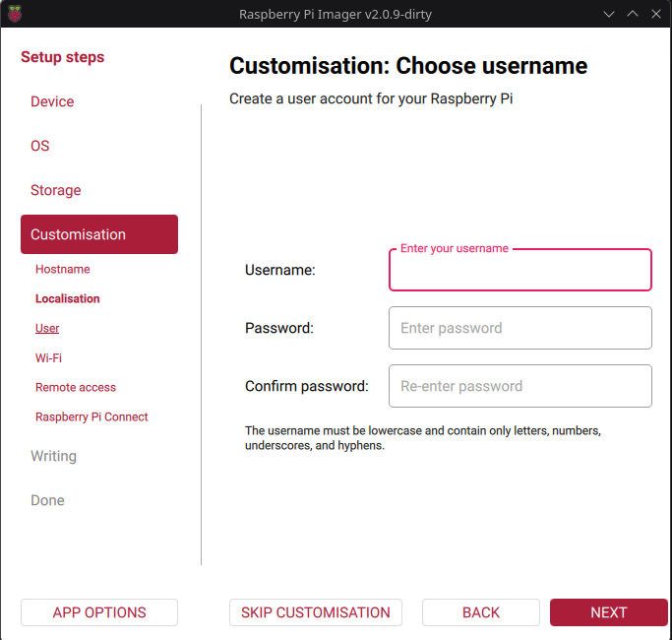Screen dimensions: 672x640
Task: Open the OS setup step
Action: [40, 146]
